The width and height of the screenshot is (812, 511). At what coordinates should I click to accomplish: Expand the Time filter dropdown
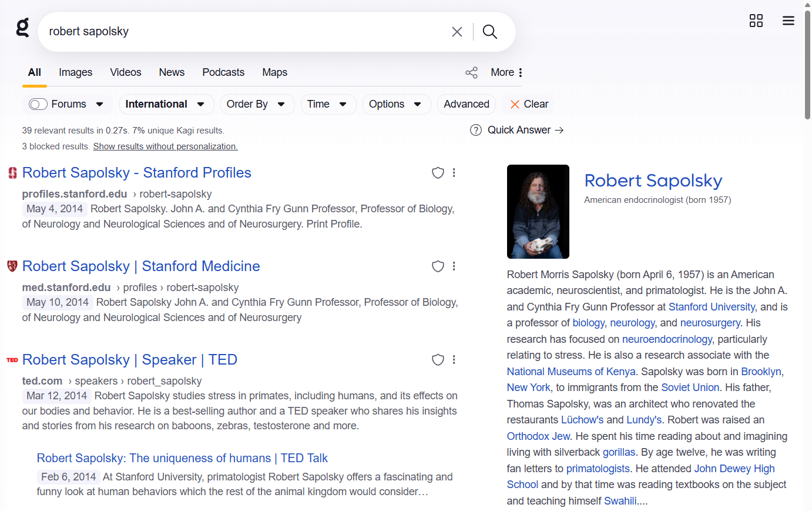coord(327,104)
